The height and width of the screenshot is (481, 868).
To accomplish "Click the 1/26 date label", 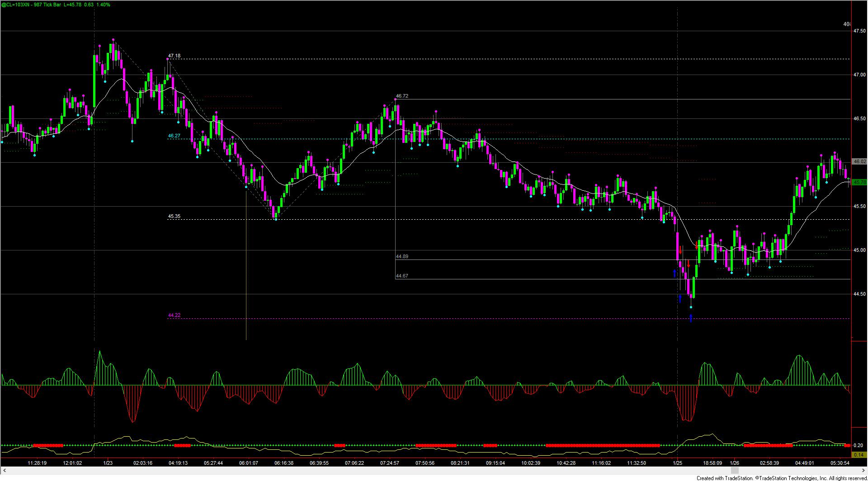I will pos(735,463).
